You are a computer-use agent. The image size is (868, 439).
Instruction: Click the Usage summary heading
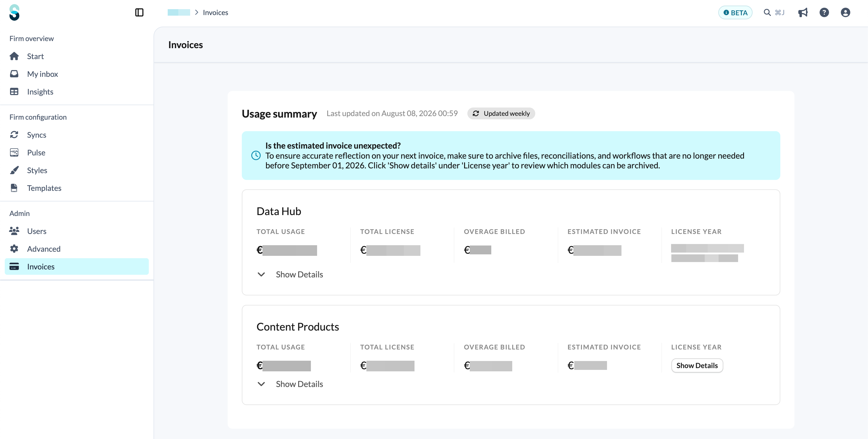(x=279, y=114)
